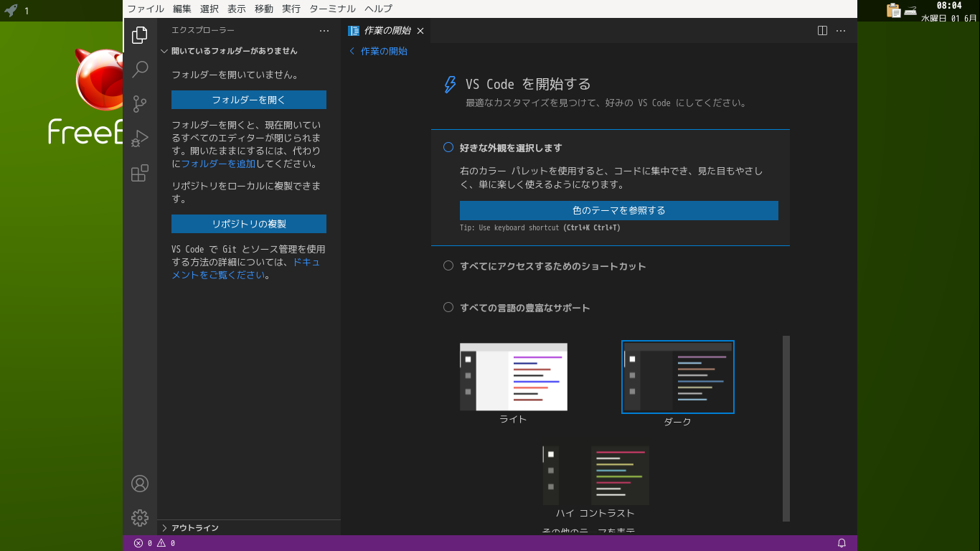This screenshot has height=551, width=980.
Task: Open the Source Control view icon
Action: pos(140,103)
